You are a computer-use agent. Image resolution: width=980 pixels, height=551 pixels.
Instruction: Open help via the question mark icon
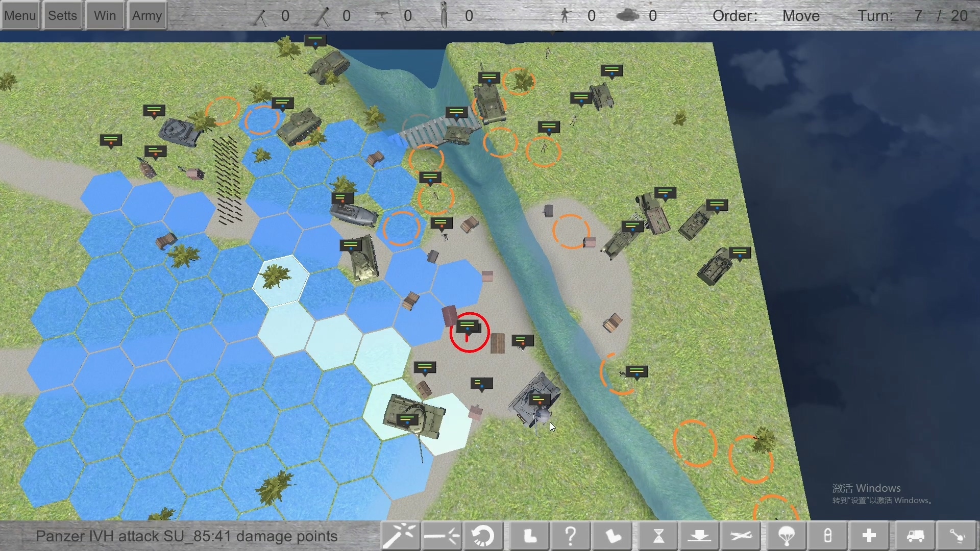(x=571, y=536)
